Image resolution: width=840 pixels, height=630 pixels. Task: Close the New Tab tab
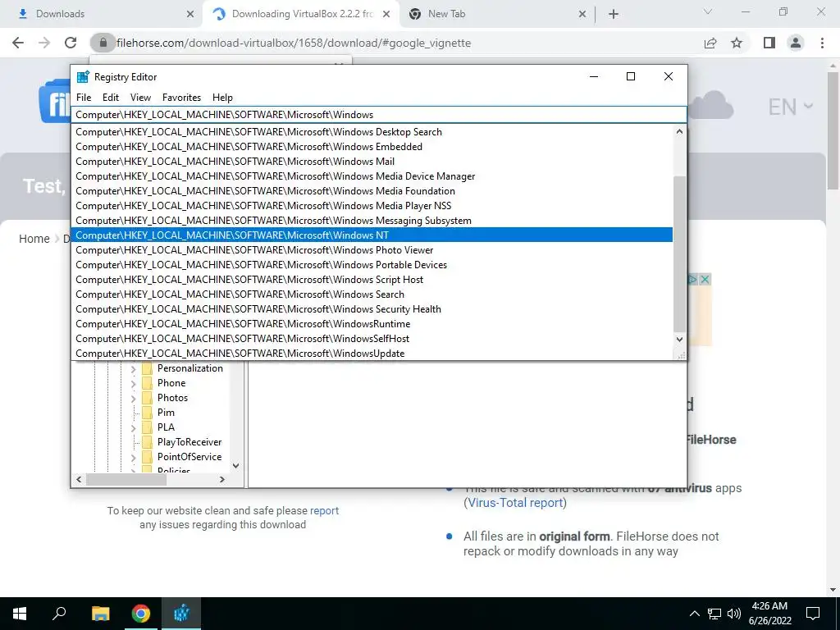click(582, 14)
